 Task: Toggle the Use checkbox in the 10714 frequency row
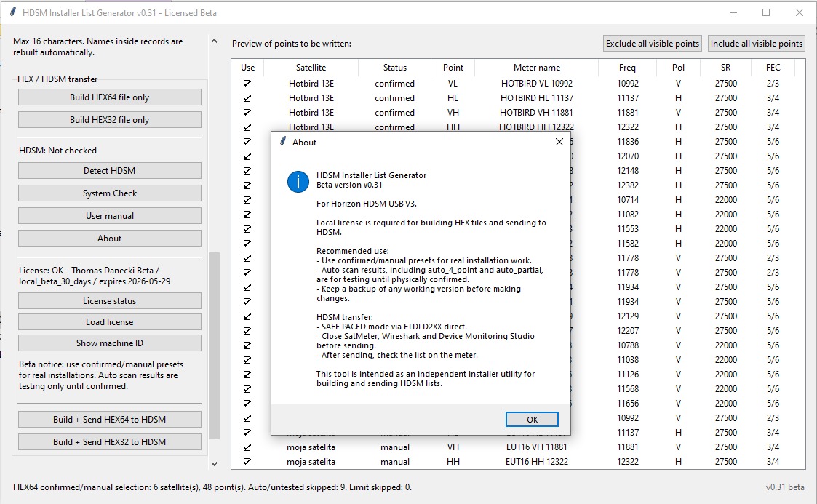247,200
